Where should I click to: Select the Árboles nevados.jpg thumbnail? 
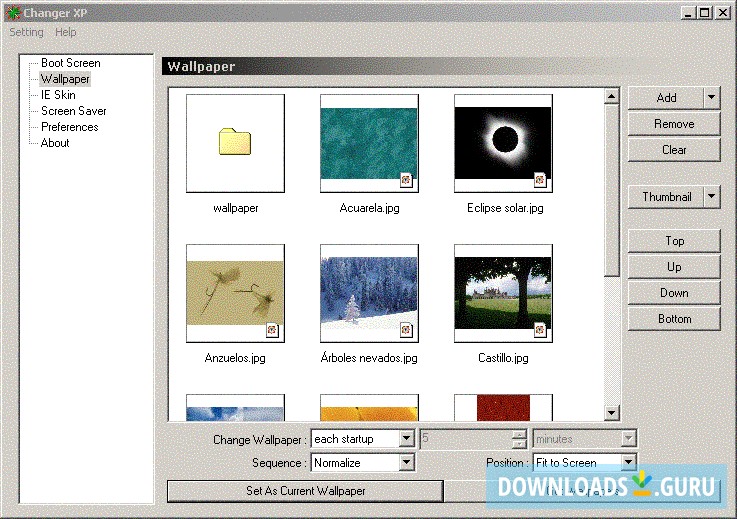point(369,293)
